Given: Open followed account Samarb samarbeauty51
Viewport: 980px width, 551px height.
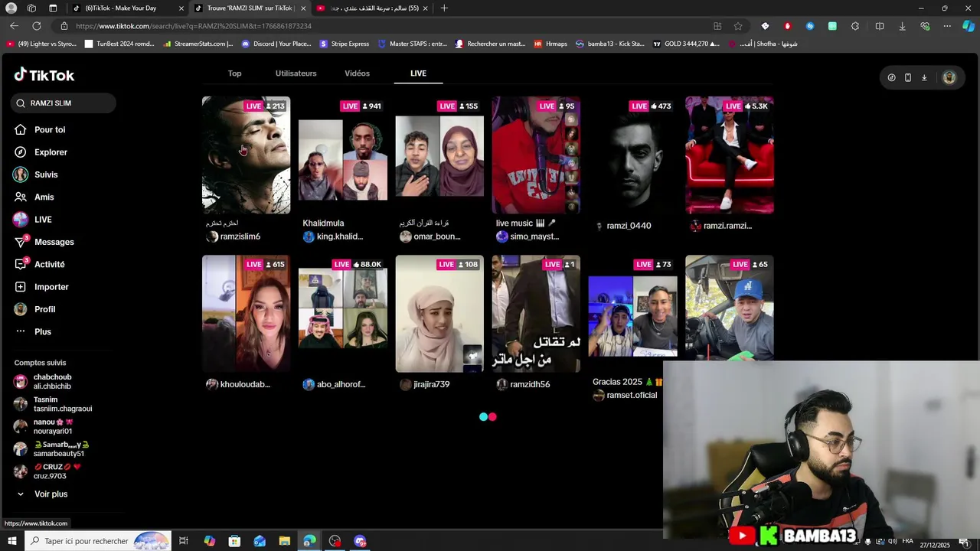Looking at the screenshot, I should point(52,449).
